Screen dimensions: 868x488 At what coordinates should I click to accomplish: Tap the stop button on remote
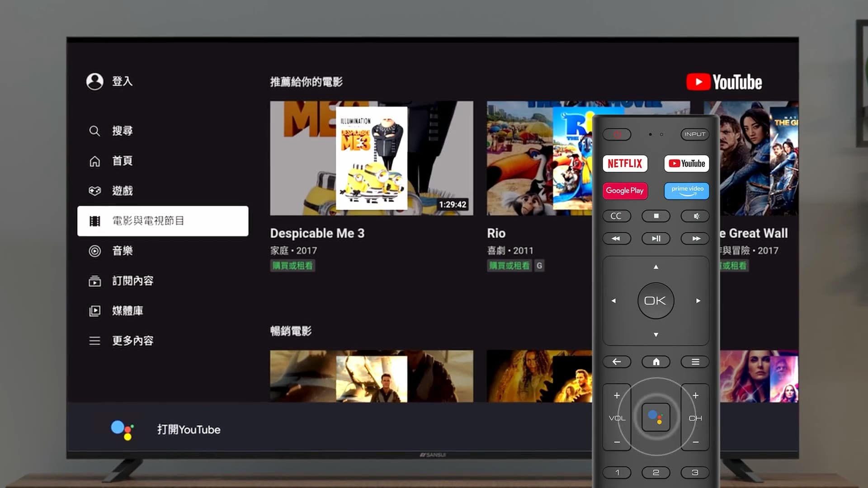656,216
